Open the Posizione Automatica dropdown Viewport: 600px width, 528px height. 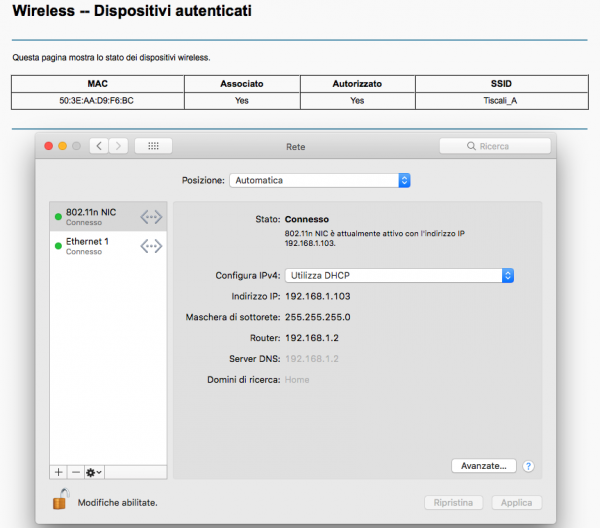pyautogui.click(x=320, y=180)
